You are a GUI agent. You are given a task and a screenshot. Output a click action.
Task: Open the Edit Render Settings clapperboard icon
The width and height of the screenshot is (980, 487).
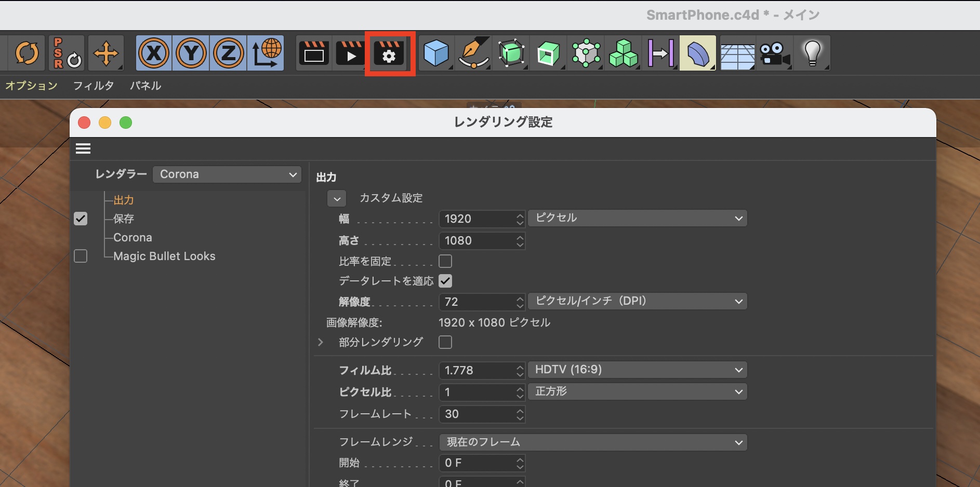point(389,53)
